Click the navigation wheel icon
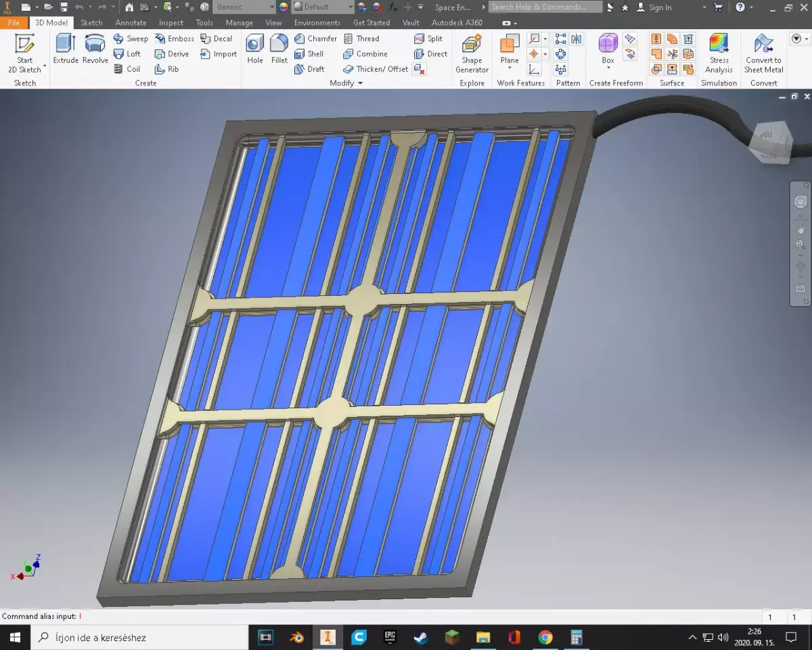This screenshot has height=650, width=812. click(x=800, y=202)
